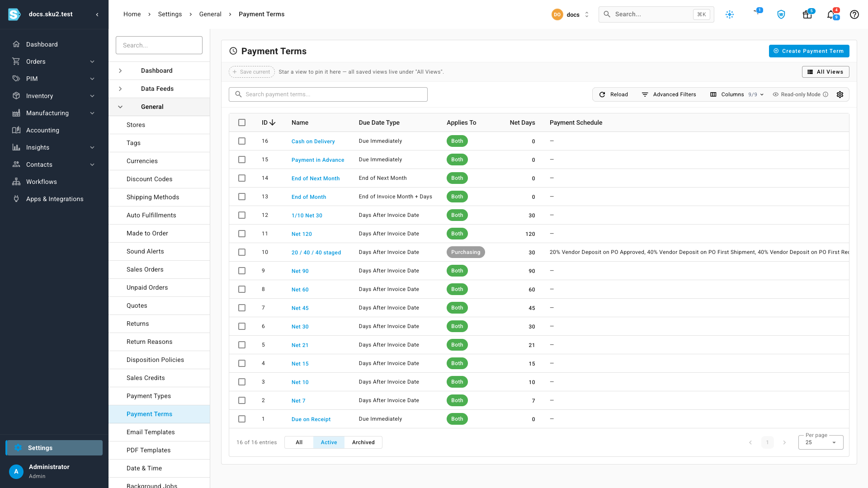Check the 20 / 40 / 40 staged row checkbox

coord(242,252)
